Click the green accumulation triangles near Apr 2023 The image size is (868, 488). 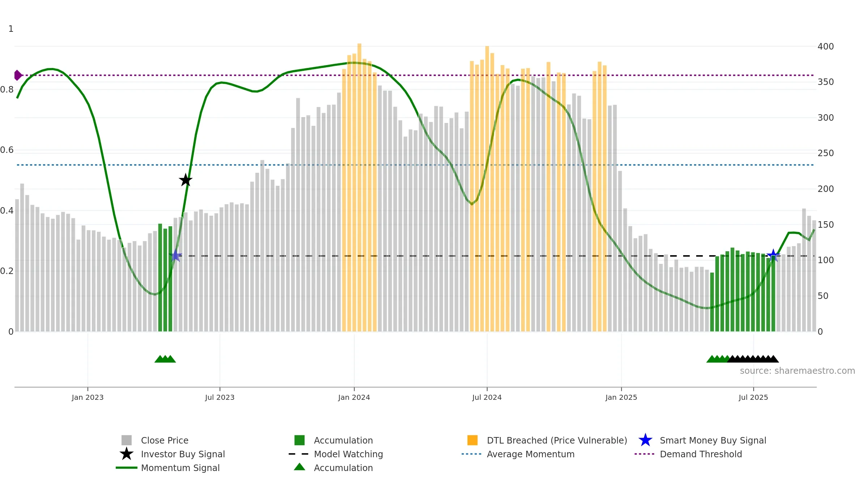(x=165, y=359)
